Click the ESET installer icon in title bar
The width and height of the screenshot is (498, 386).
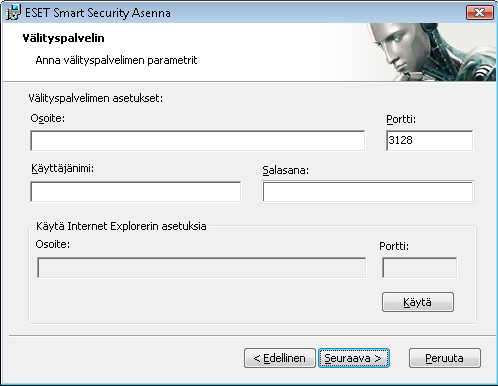coord(13,12)
